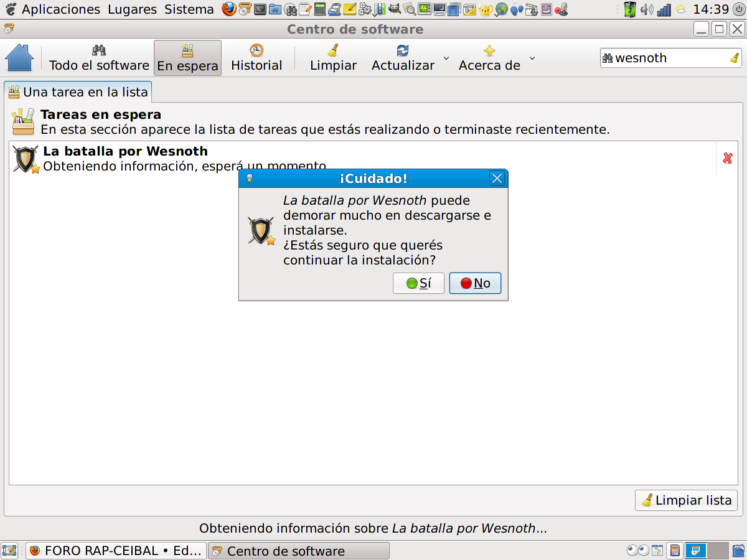Click the Wesnoth shield icon in task list
747x560 pixels.
[x=26, y=159]
